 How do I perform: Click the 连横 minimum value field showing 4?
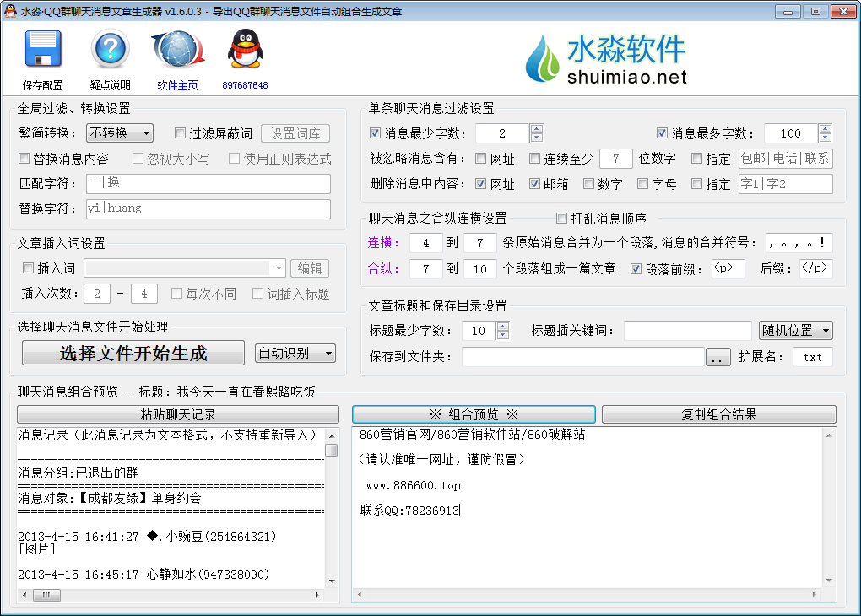click(425, 243)
